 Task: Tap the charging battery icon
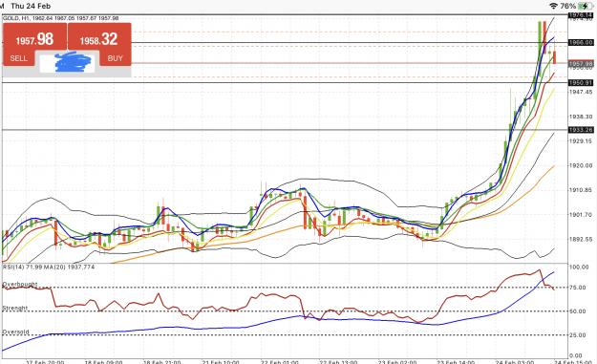[x=585, y=6]
